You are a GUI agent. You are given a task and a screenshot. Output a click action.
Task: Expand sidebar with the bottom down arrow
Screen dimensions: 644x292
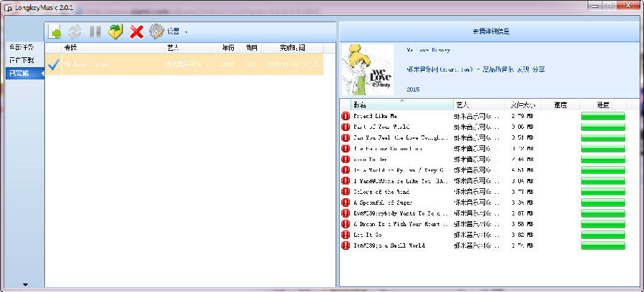pyautogui.click(x=25, y=284)
